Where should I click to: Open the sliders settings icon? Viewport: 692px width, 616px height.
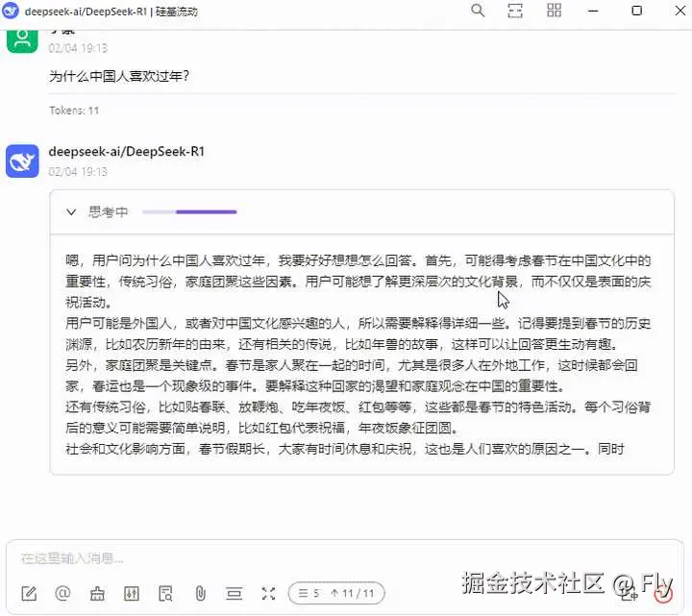(x=132, y=594)
